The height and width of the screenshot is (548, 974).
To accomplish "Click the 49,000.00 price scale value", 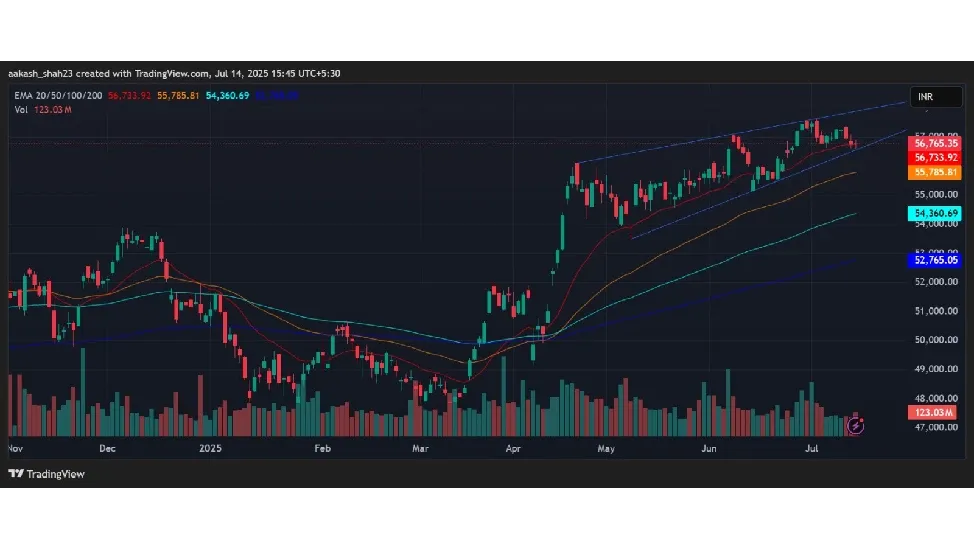I will (936, 369).
